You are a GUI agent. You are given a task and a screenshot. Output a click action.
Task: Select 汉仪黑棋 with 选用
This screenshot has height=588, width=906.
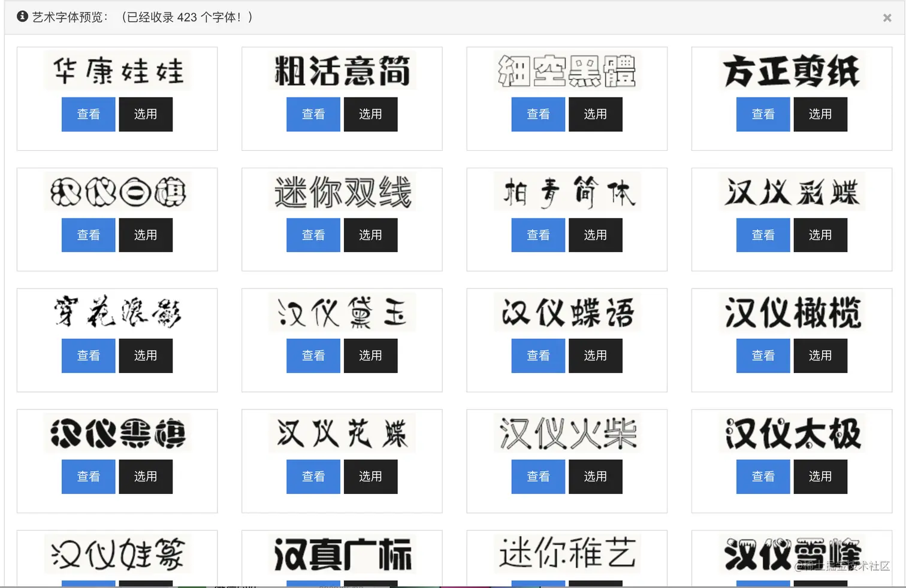click(x=146, y=477)
